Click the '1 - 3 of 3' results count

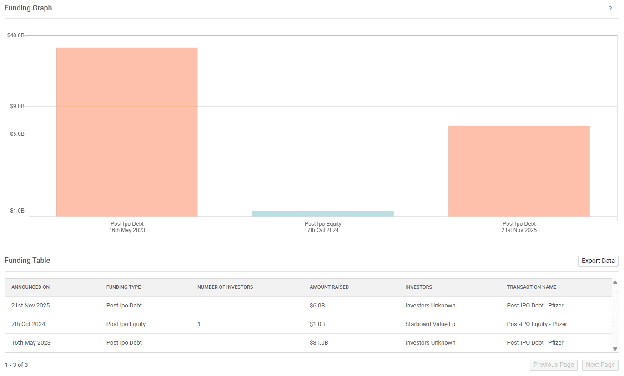(x=16, y=365)
